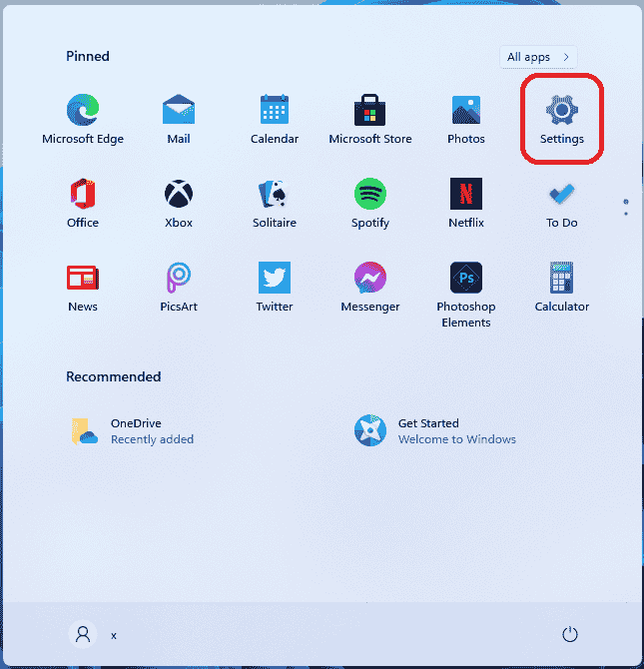The width and height of the screenshot is (644, 669).
Task: Launch the Mail app
Action: point(179,119)
